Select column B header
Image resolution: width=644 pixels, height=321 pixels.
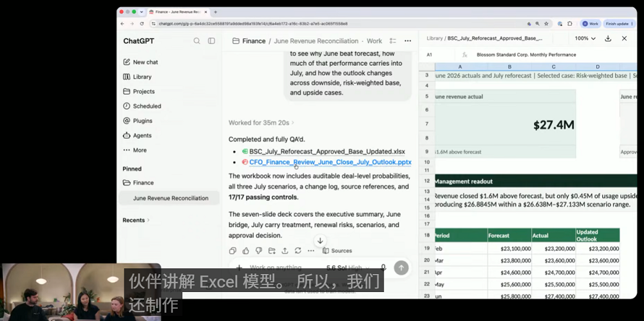click(x=509, y=67)
